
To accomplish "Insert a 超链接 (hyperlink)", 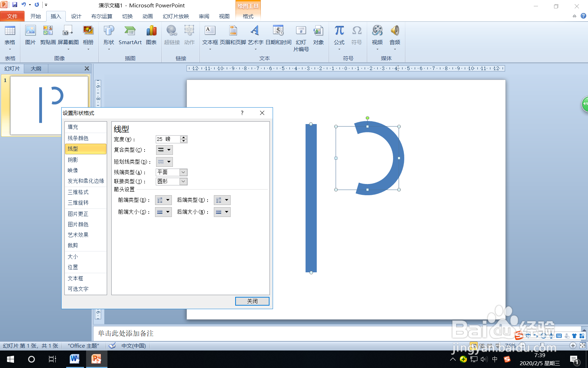I will (x=171, y=36).
